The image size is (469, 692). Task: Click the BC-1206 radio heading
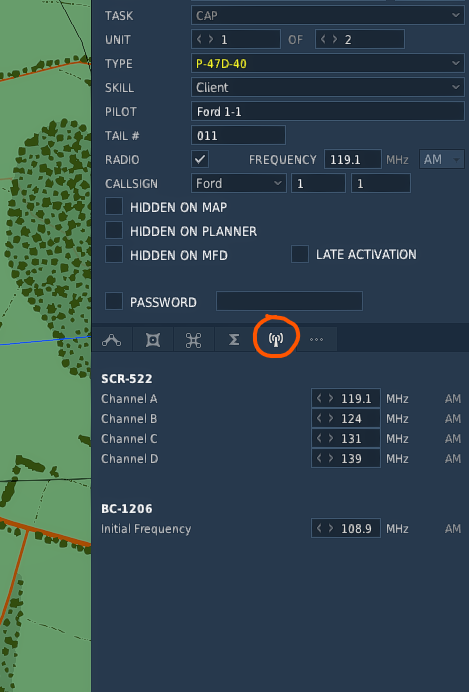pos(127,508)
